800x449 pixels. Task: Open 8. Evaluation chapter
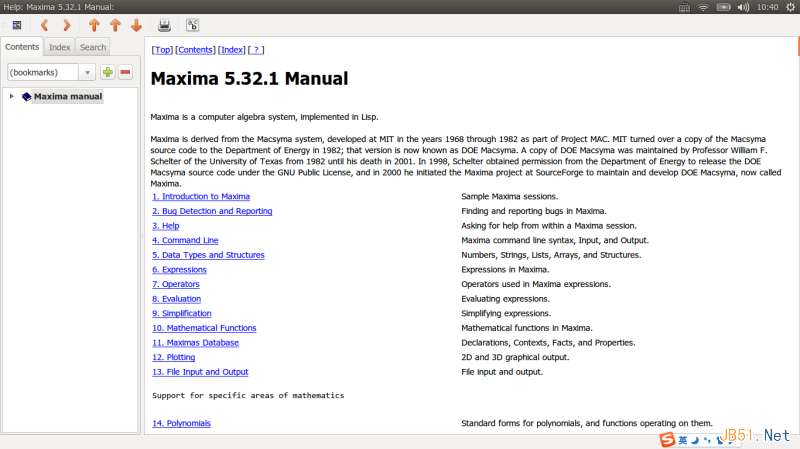177,299
